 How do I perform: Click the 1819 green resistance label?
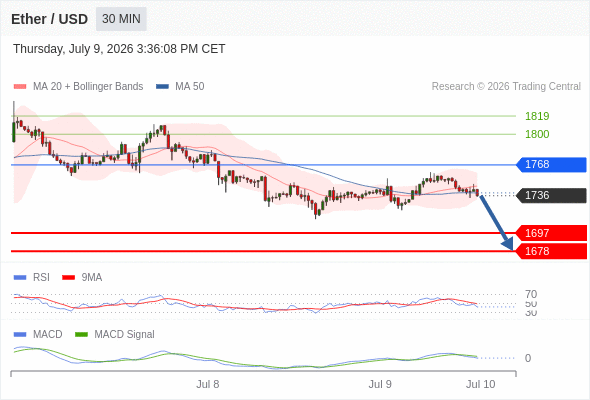pos(537,116)
